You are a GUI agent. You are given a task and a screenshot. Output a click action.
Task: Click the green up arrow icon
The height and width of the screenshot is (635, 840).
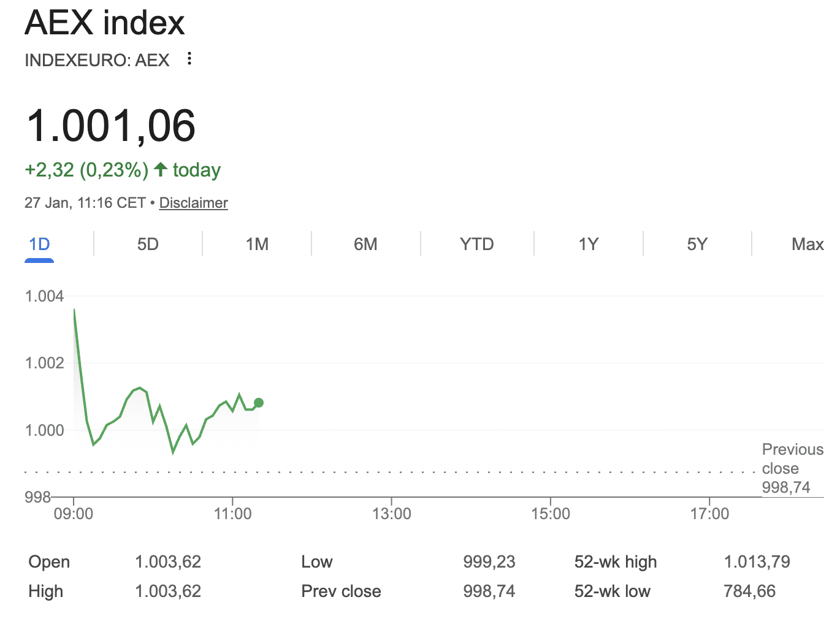coord(161,169)
